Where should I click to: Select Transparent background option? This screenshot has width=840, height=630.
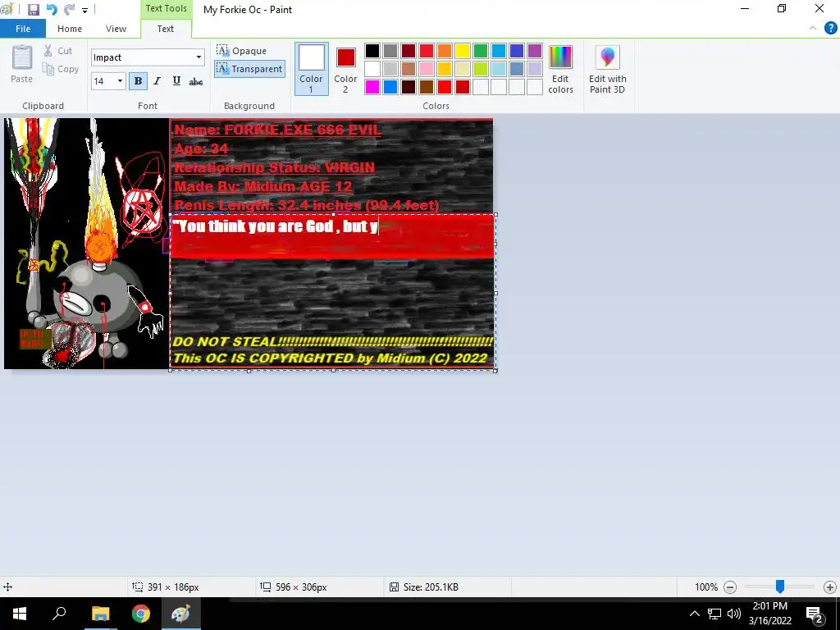click(249, 69)
